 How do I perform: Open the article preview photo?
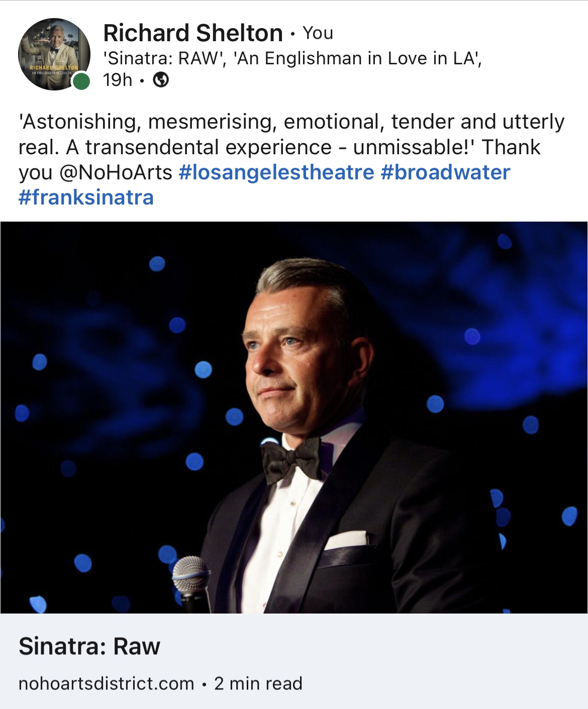pyautogui.click(x=294, y=417)
